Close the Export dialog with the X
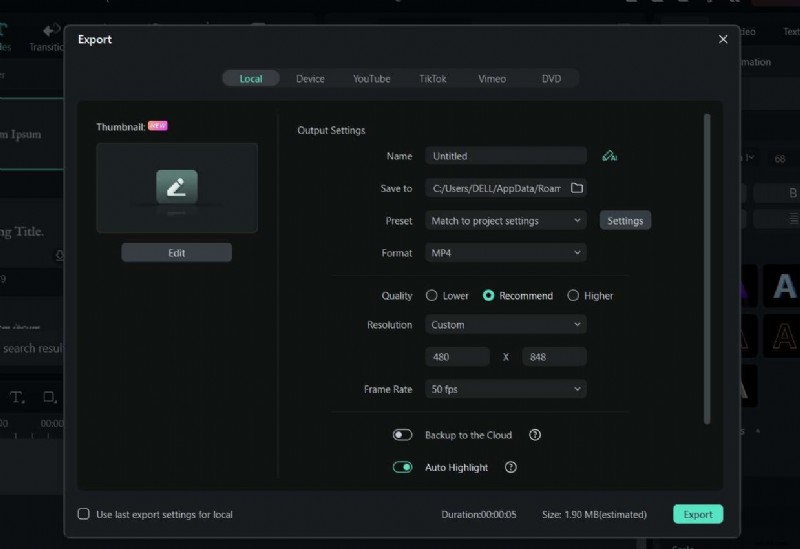Viewport: 800px width, 549px height. click(723, 39)
